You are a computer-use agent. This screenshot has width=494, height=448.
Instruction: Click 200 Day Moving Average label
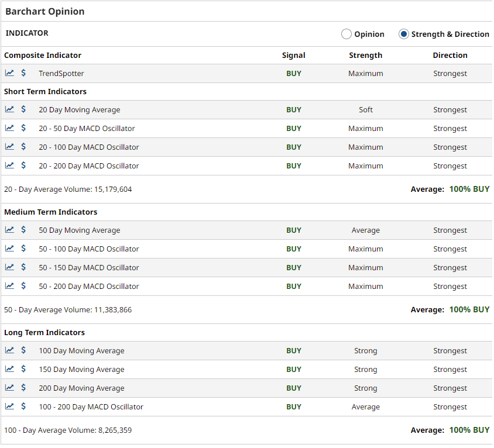pyautogui.click(x=81, y=388)
